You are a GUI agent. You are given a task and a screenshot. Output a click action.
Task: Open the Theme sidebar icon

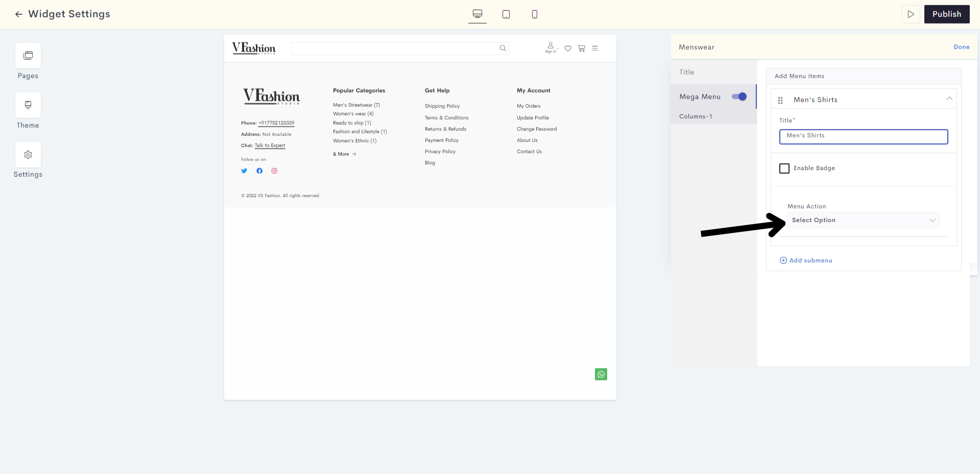(x=28, y=105)
